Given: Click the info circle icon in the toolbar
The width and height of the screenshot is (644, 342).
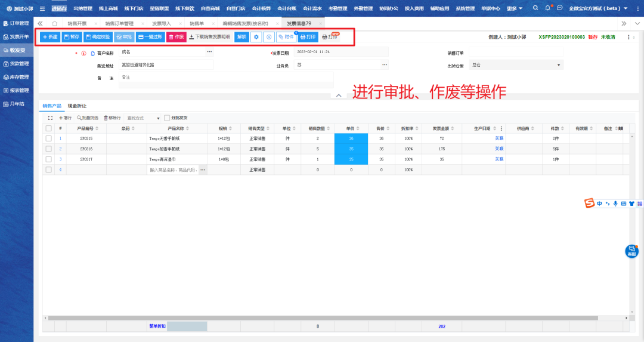Looking at the screenshot, I should click(269, 37).
